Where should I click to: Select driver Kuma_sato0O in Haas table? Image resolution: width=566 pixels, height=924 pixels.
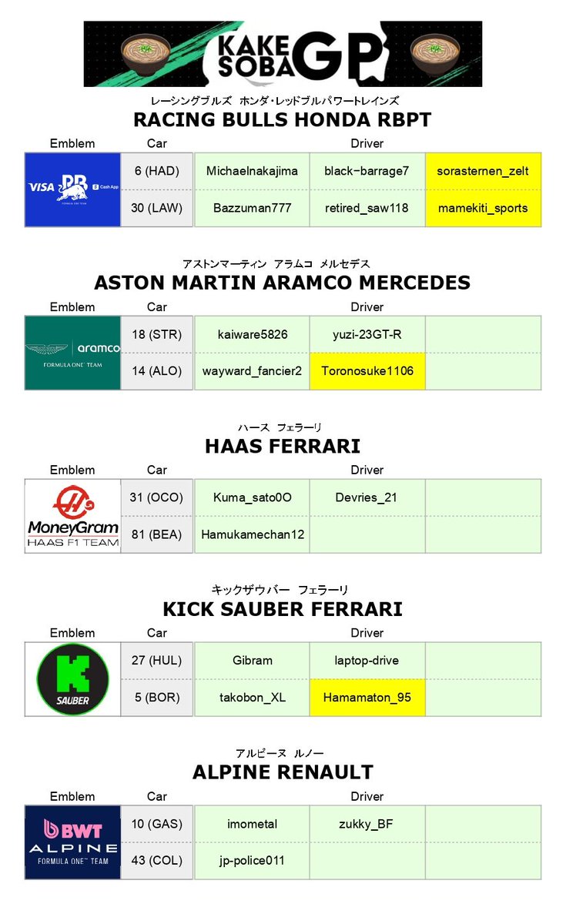[x=252, y=497]
